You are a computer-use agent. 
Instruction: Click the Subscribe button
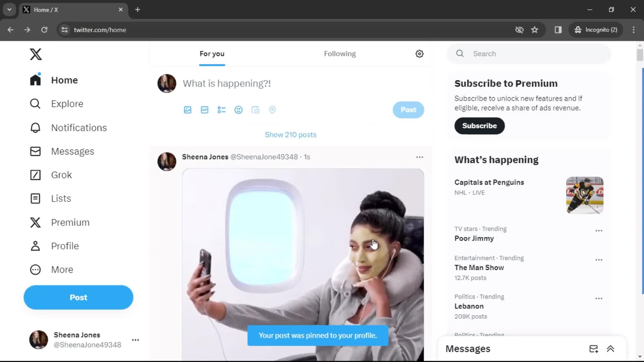pos(479,126)
